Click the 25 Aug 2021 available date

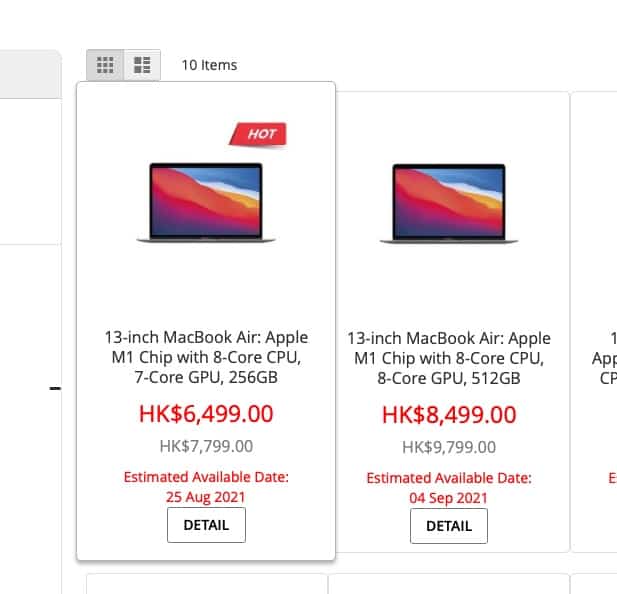pyautogui.click(x=206, y=496)
